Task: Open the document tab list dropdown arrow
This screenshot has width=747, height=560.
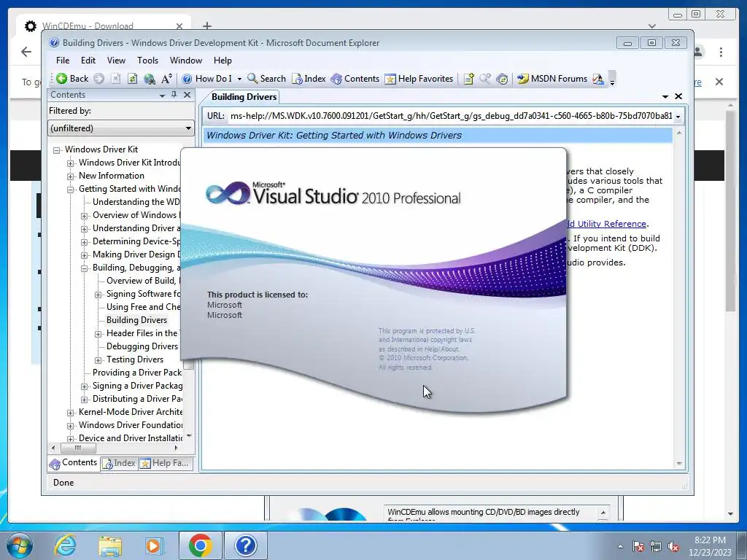Action: [665, 97]
